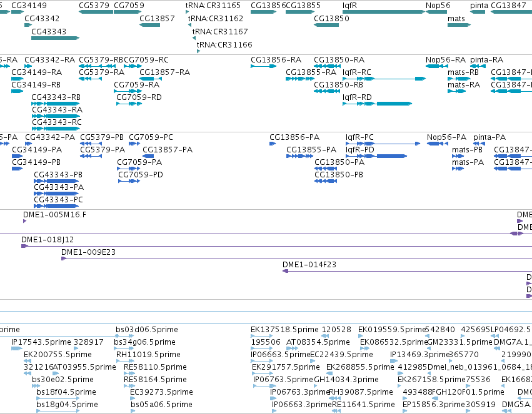Click transcript IqfR-RD label
The width and height of the screenshot is (532, 414).
coord(357,97)
